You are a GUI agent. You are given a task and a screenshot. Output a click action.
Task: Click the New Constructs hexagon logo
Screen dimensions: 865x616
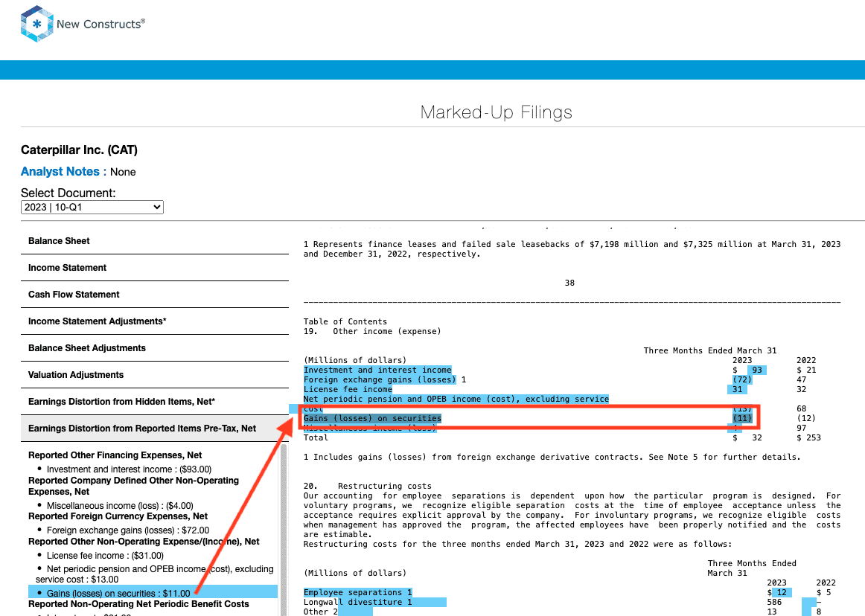36,24
